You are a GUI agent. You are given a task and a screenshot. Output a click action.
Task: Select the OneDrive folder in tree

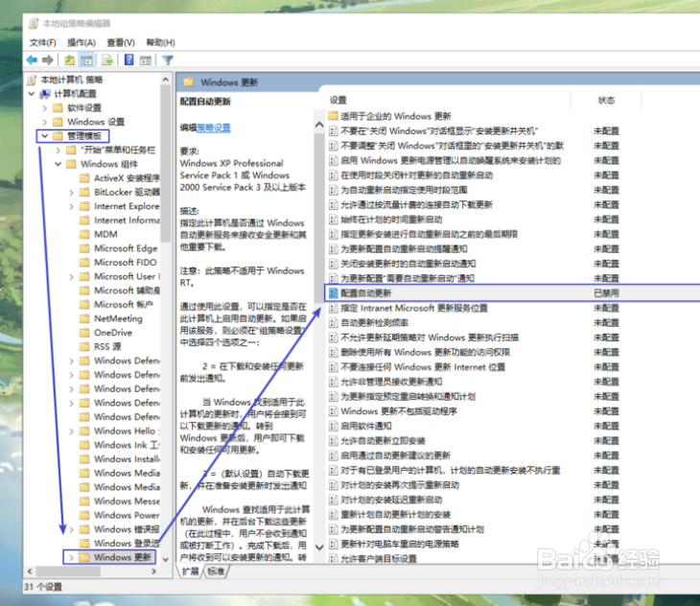[x=113, y=333]
